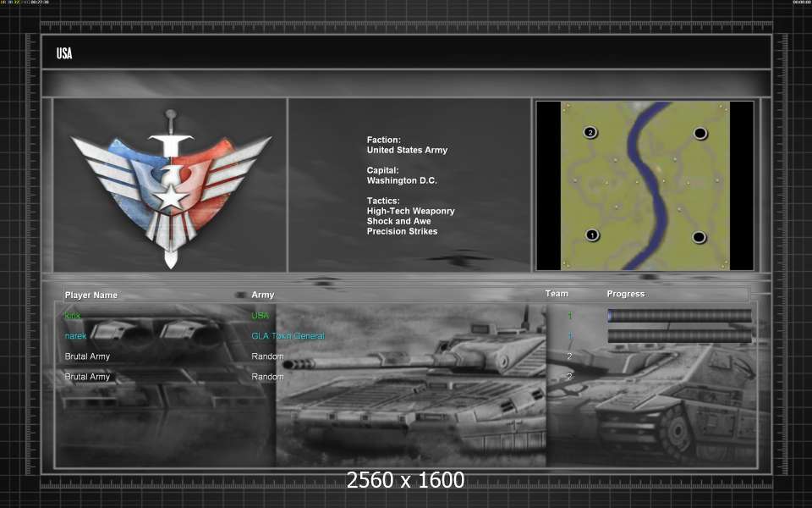
Task: Select start position marker 2 on map
Action: [x=590, y=133]
